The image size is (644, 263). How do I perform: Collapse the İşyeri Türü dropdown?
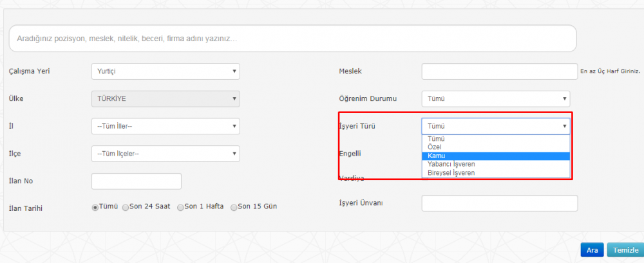pyautogui.click(x=495, y=127)
